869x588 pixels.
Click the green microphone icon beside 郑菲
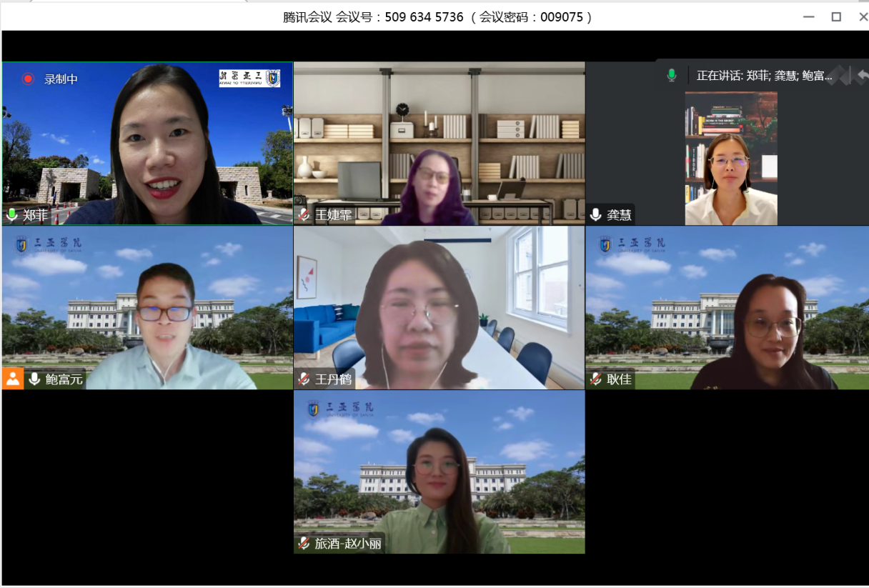[12, 215]
